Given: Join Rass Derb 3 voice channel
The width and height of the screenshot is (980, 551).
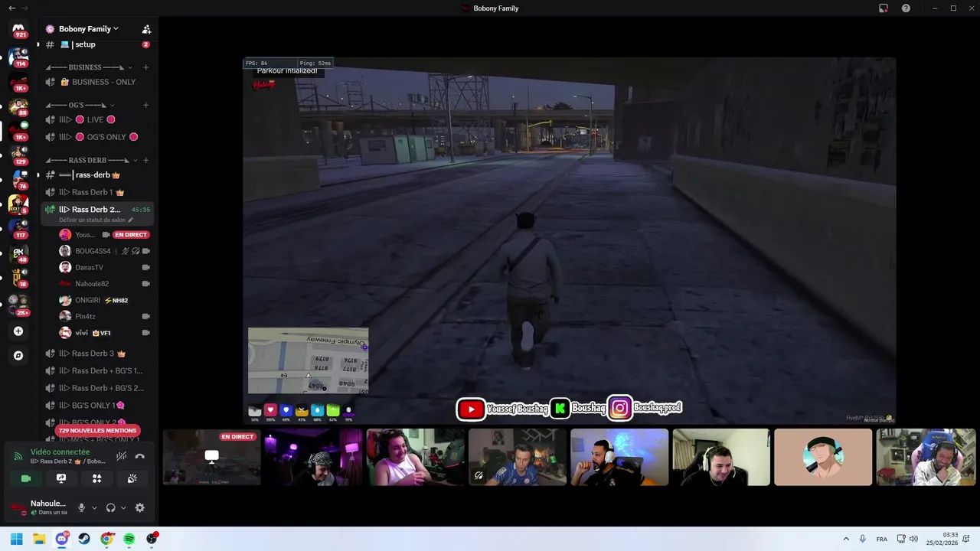Looking at the screenshot, I should coord(96,354).
